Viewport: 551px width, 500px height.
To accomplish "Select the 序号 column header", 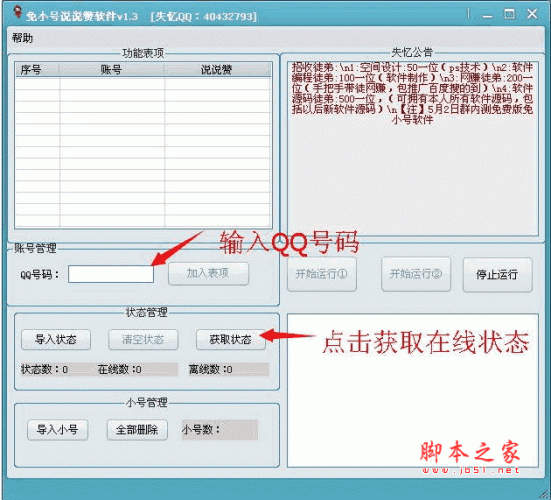I will pos(37,70).
